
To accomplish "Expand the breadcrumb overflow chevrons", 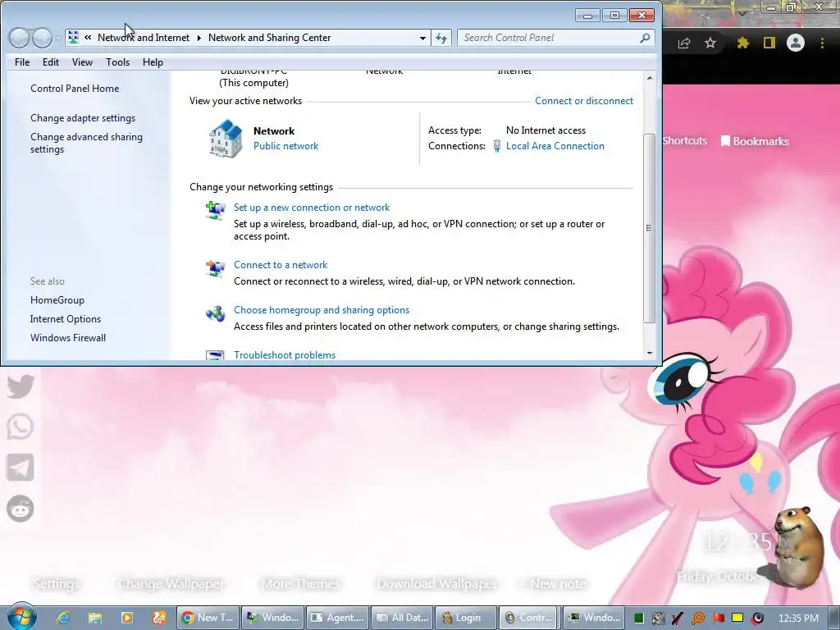I will tap(88, 38).
